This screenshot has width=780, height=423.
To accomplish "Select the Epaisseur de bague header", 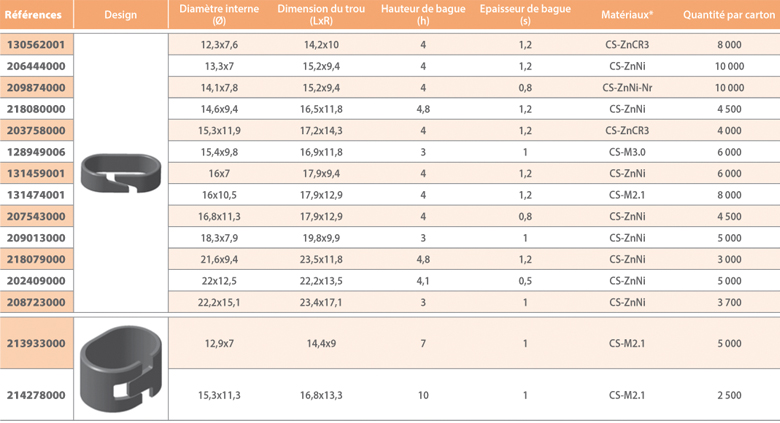I will coord(525,14).
